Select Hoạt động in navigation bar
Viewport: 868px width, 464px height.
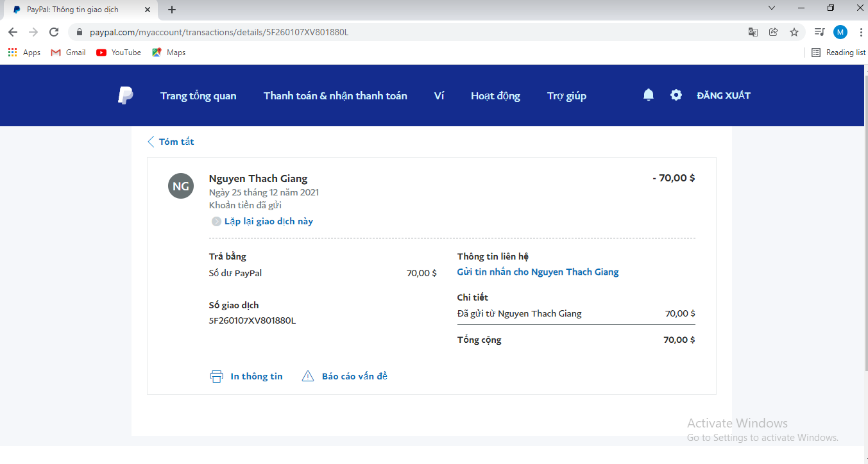tap(495, 96)
